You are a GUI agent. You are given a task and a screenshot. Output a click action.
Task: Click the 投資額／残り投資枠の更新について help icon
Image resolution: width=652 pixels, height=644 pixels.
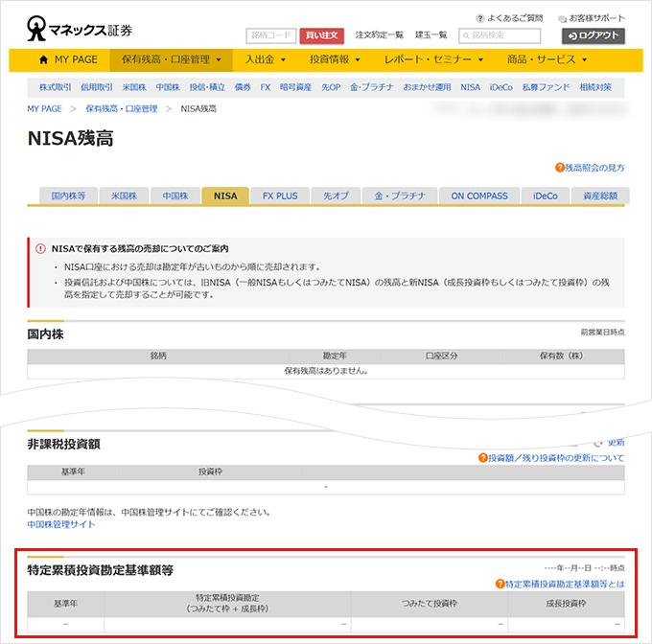click(x=482, y=458)
